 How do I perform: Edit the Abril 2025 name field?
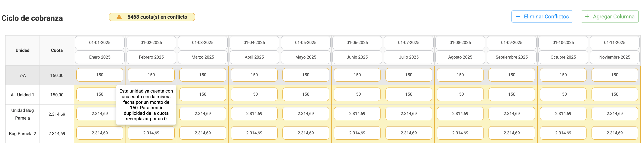click(254, 57)
